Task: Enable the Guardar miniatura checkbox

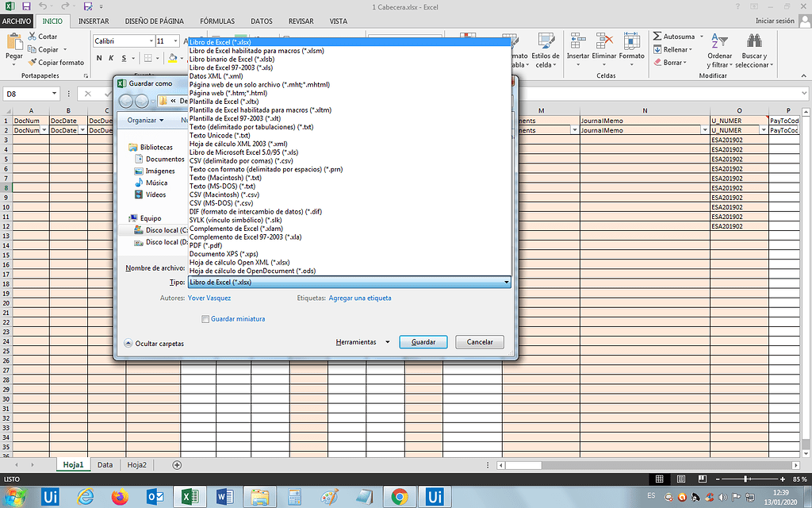Action: click(x=205, y=318)
